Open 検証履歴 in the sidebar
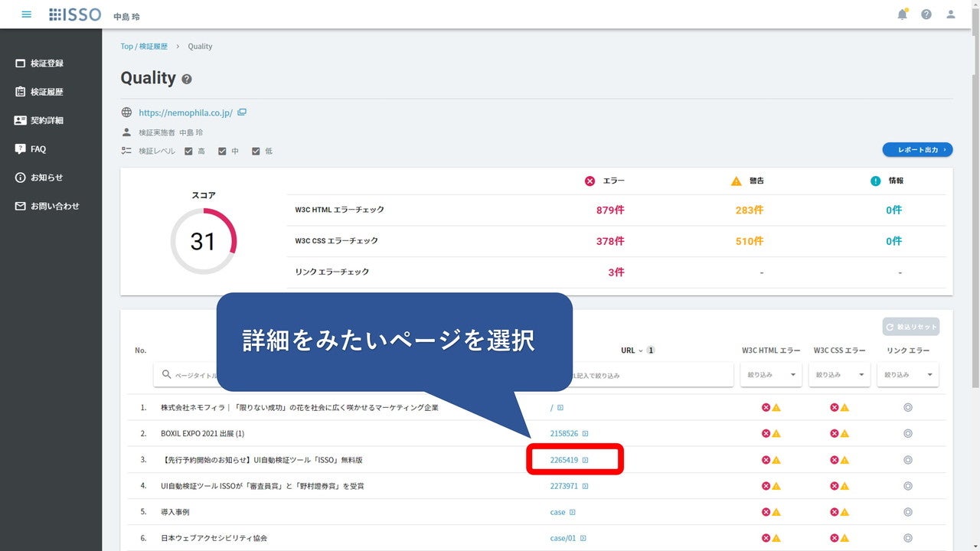Viewport: 980px width, 551px height. pos(47,92)
